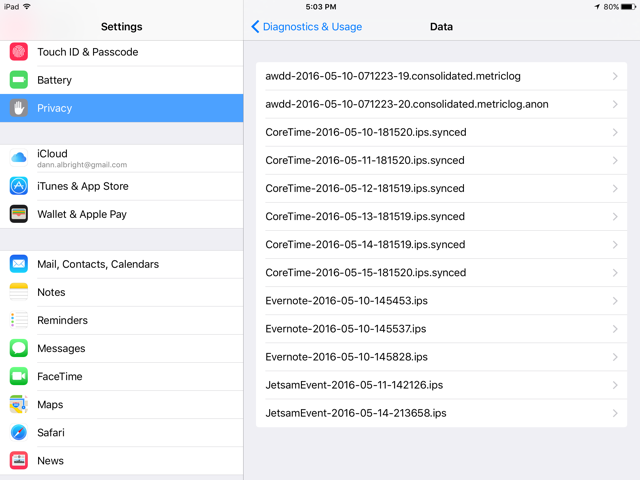Open JetsamEvent-2016-05-11-142126.ips log entry
The height and width of the screenshot is (480, 640).
[x=441, y=385]
